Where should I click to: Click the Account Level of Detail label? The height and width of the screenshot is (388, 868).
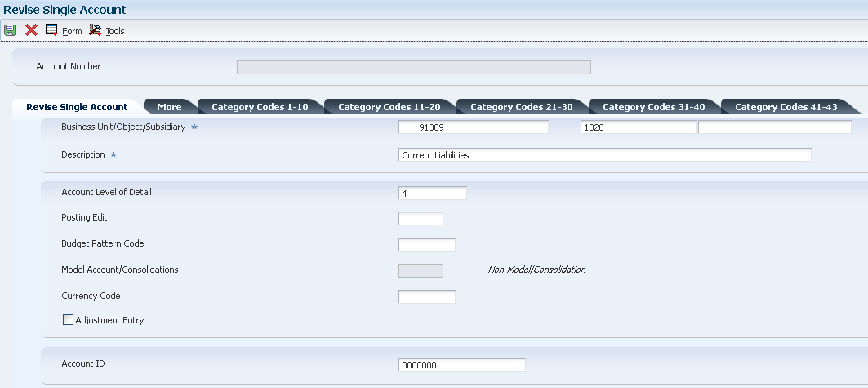(106, 192)
